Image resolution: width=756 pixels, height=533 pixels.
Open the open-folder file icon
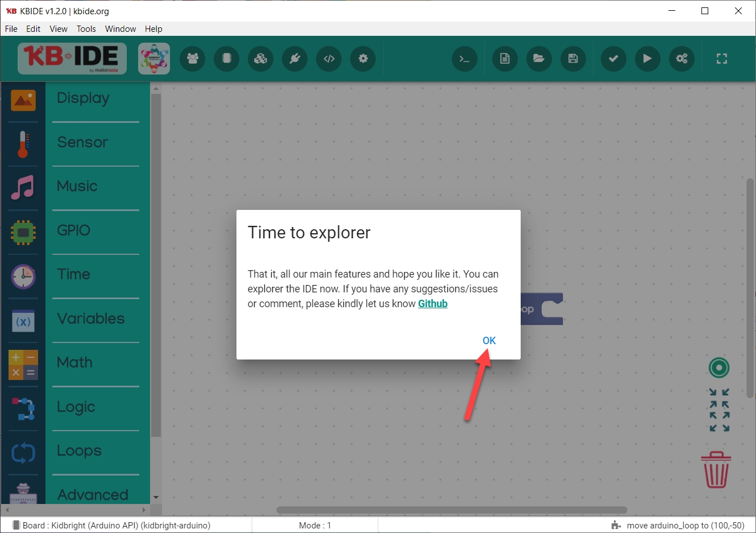[539, 59]
